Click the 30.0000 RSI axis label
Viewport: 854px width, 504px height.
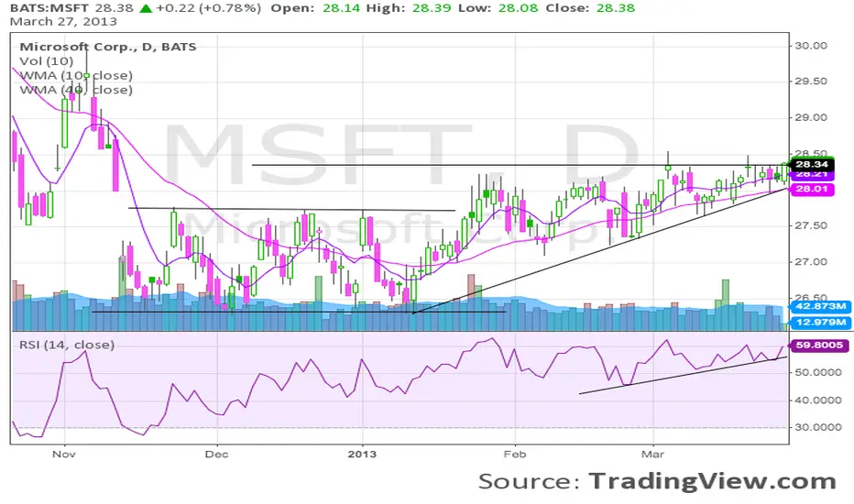(x=818, y=427)
